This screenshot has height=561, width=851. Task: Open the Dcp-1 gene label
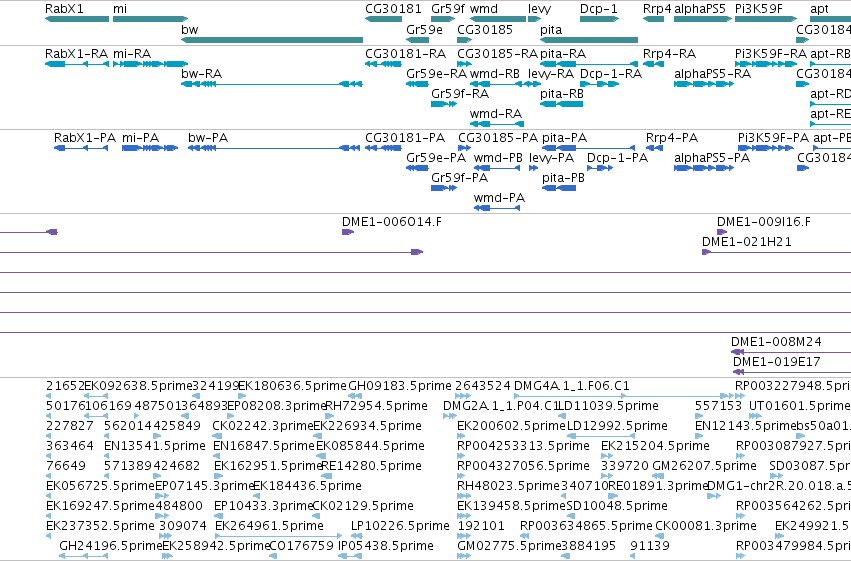599,9
